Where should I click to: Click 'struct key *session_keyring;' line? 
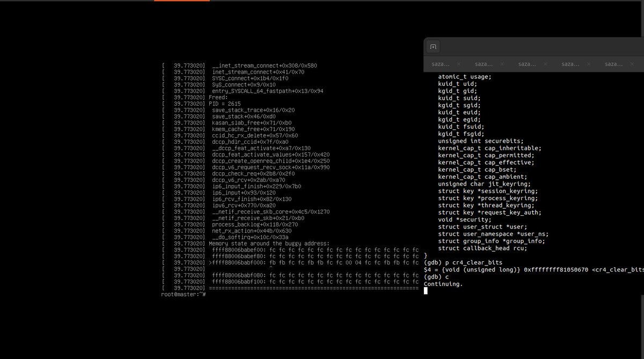point(488,191)
